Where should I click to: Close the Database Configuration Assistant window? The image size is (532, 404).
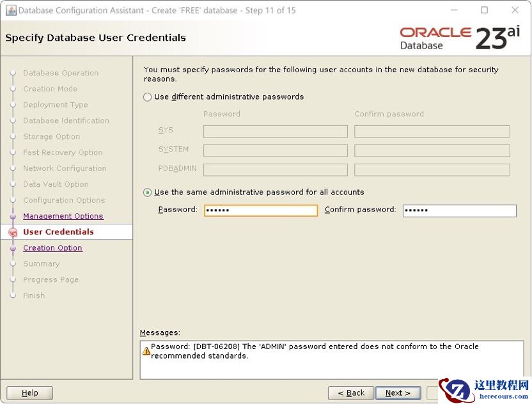(515, 10)
